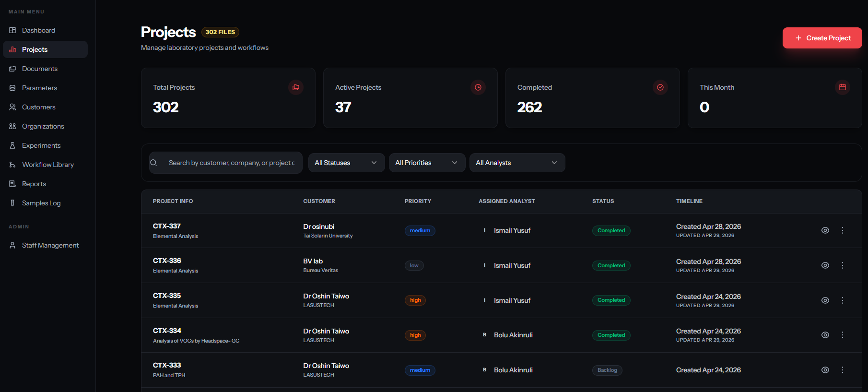Click customer Dr osinubi
Screen dimensions: 868x392
tap(318, 226)
